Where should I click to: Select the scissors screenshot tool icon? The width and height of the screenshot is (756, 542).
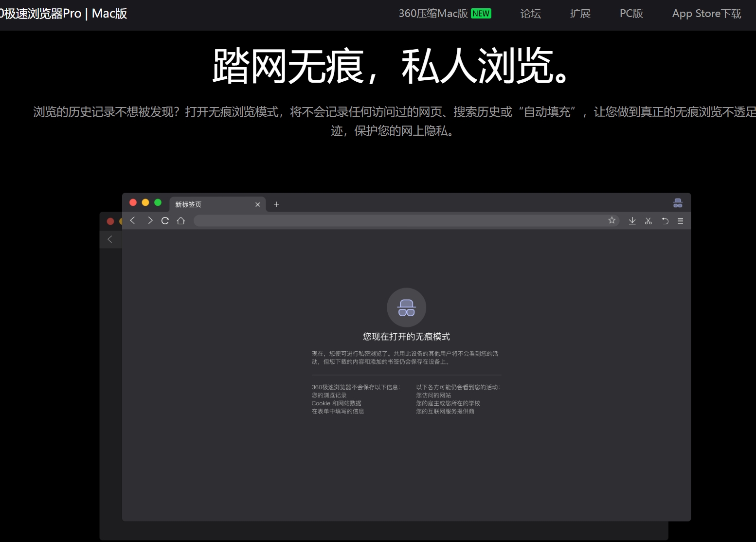click(648, 220)
